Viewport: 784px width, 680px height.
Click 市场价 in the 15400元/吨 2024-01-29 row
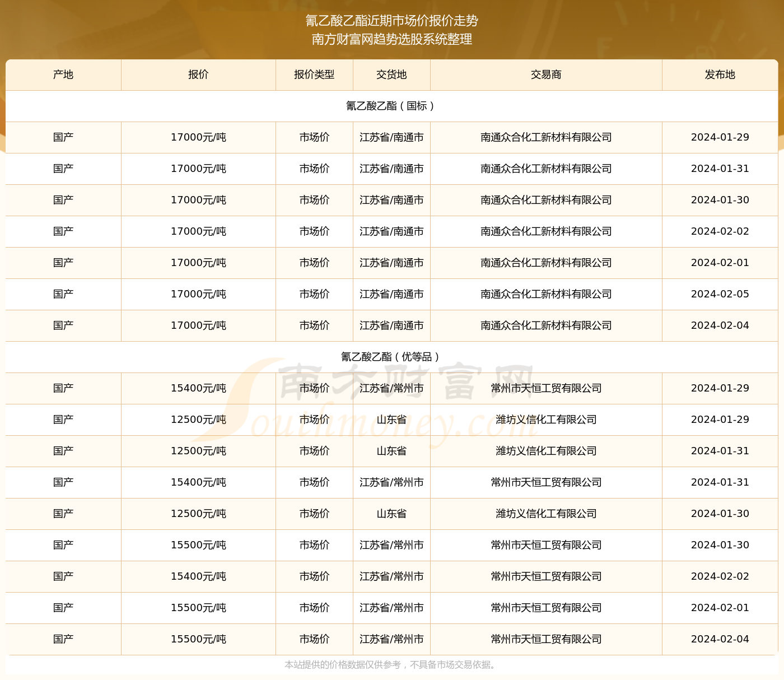(x=314, y=388)
